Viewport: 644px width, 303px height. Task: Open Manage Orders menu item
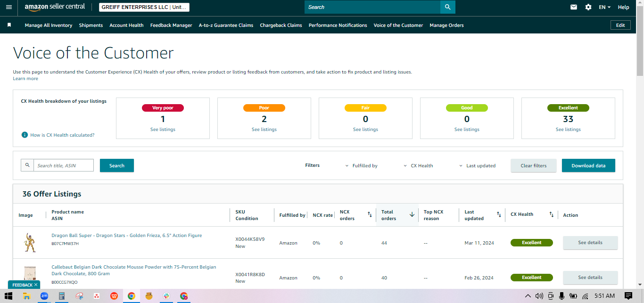[446, 25]
